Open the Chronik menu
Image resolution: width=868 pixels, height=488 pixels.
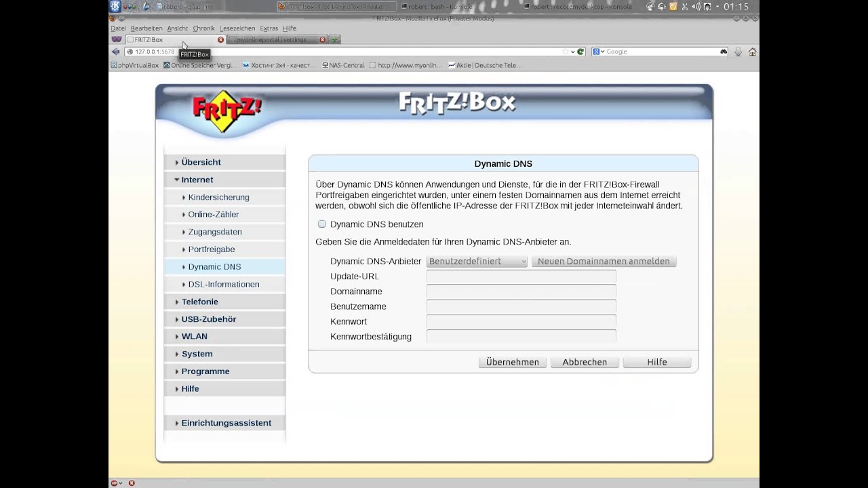click(203, 28)
